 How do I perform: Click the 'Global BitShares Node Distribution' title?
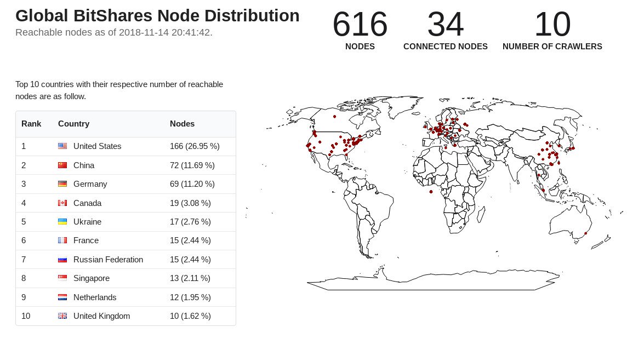[157, 15]
